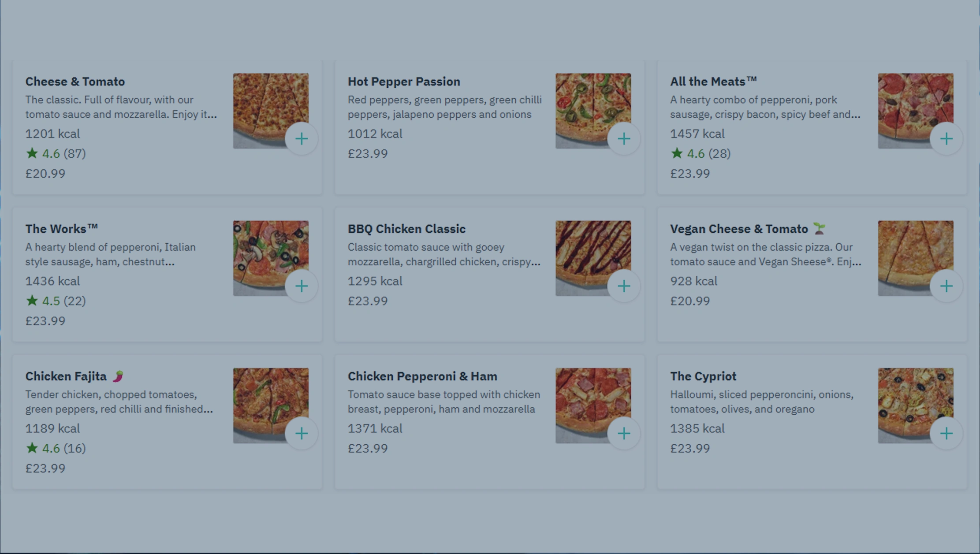
Task: Click the plus icon on Vegan Cheese & Tomato
Action: click(946, 286)
